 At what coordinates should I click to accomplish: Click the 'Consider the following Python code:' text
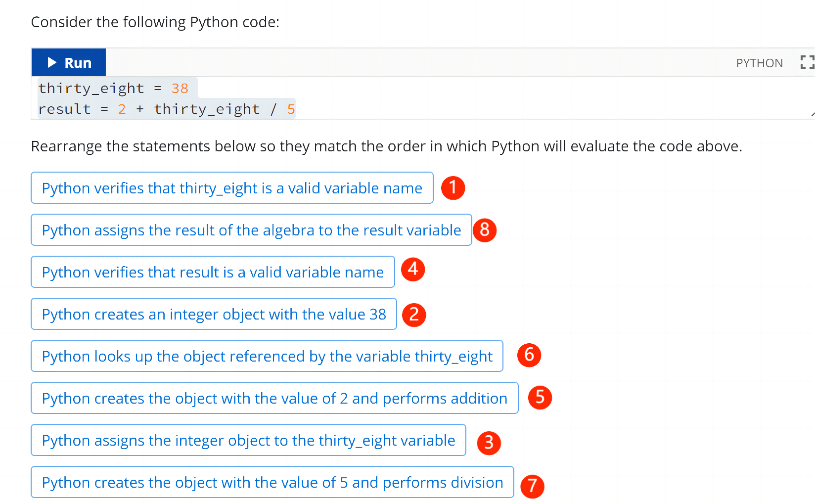tap(155, 22)
